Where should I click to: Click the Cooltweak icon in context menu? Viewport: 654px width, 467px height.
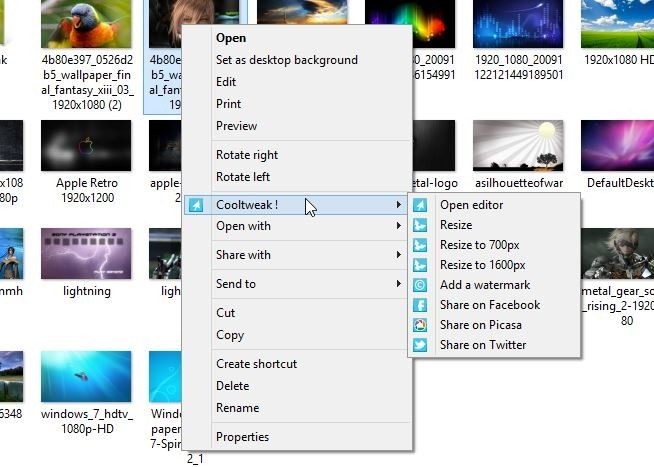[197, 205]
